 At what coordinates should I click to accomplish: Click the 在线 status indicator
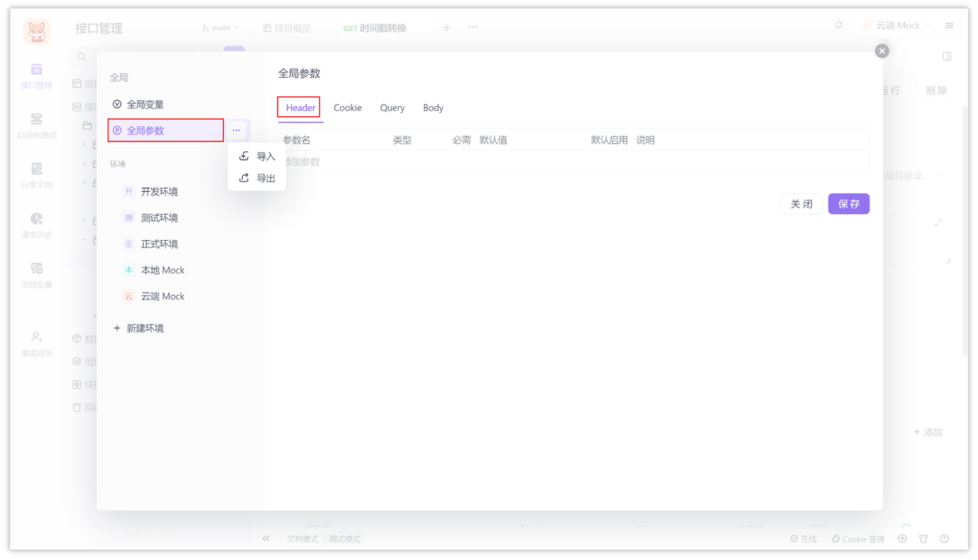point(804,539)
